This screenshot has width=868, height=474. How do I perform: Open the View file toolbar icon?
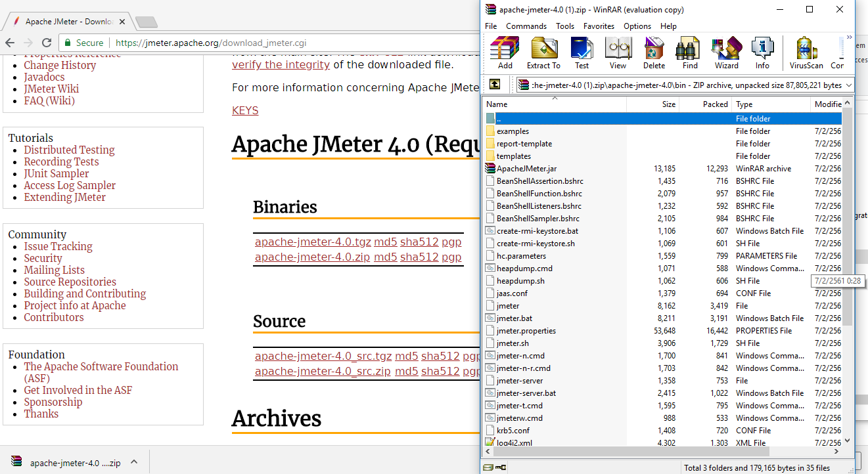[618, 53]
